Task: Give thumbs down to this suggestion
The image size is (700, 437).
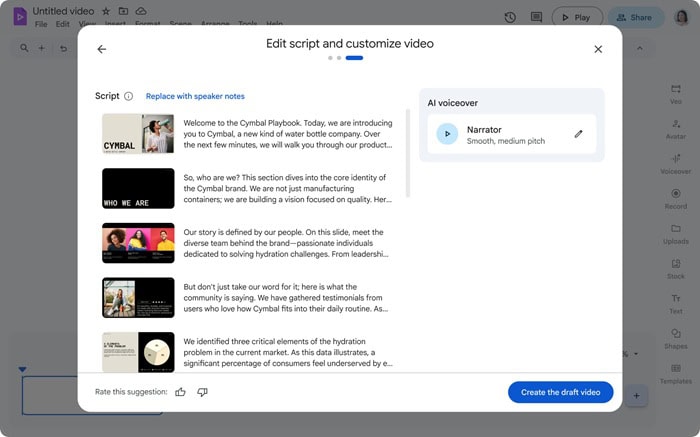Action: (x=203, y=392)
